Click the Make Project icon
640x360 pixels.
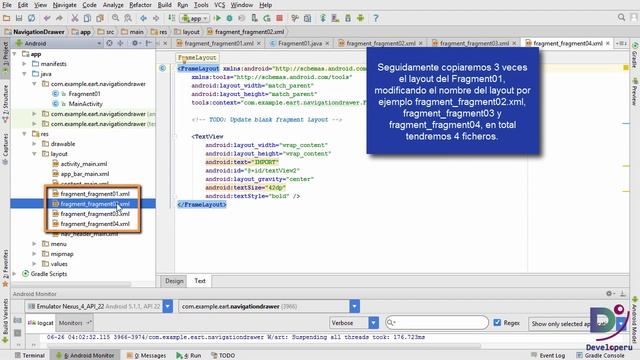(171, 18)
